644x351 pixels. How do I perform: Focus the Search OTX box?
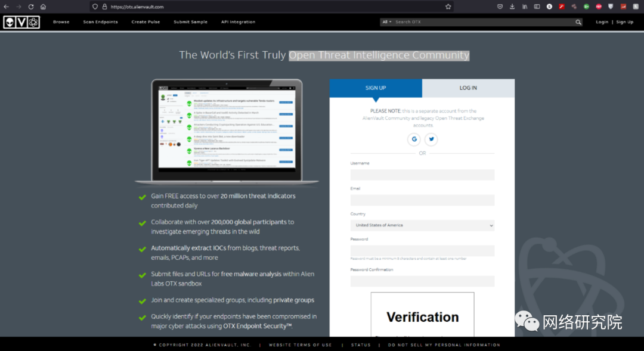click(484, 22)
